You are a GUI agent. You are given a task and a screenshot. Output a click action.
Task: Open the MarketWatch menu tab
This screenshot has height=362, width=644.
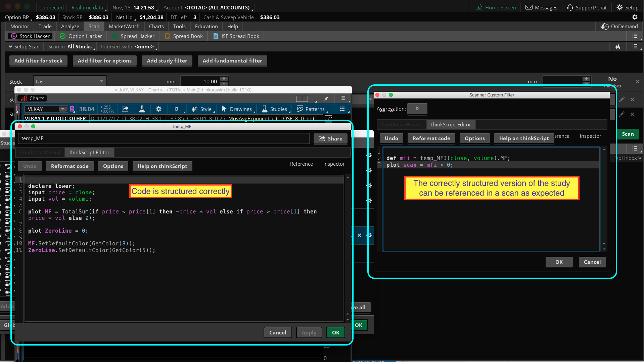pyautogui.click(x=124, y=26)
